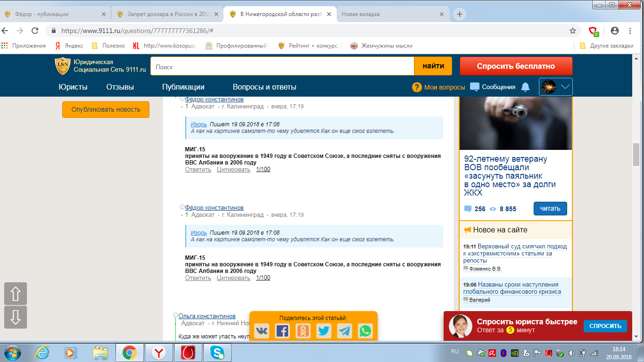644x362 pixels.
Task: Bookmark the page with the star icon
Action: 573,31
